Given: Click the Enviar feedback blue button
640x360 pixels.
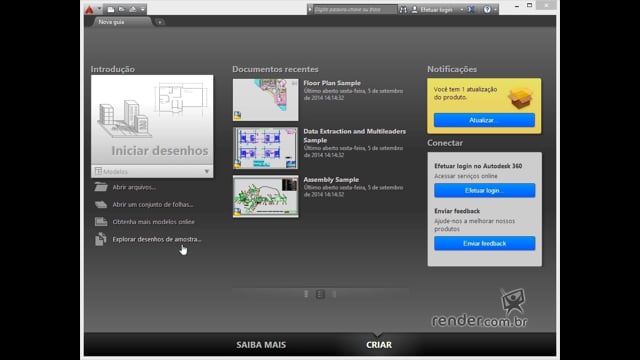Looking at the screenshot, I should pyautogui.click(x=484, y=243).
